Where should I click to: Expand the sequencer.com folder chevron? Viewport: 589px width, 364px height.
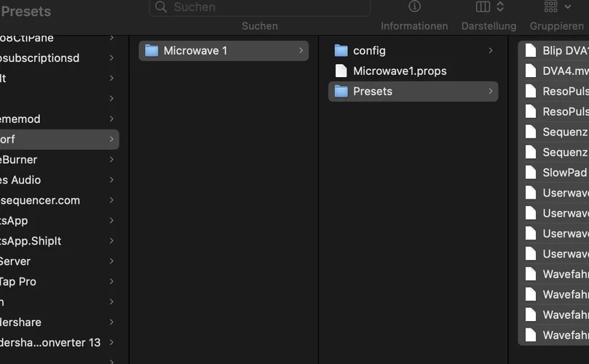tap(111, 200)
